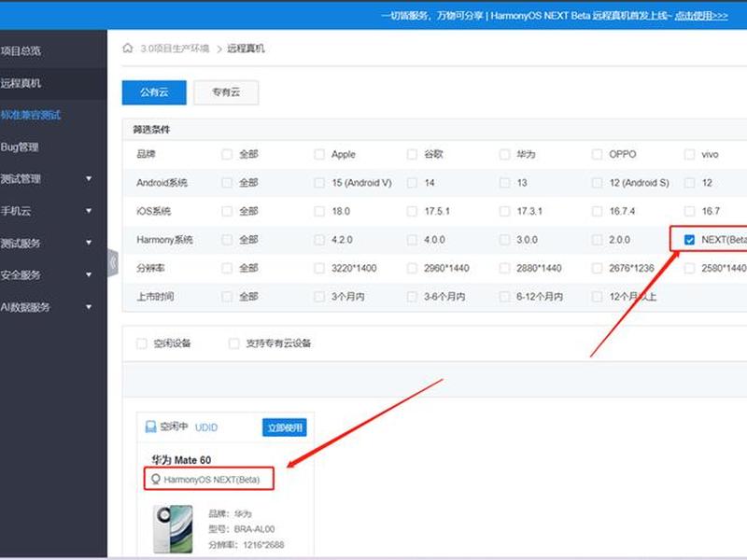The image size is (747, 560).
Task: Check the Android 13 checkbox
Action: coord(504,183)
